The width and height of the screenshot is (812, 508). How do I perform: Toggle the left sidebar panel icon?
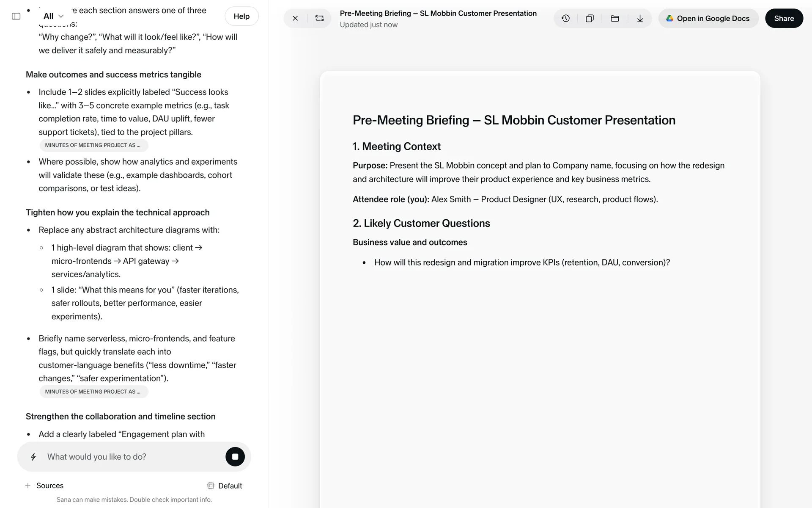[16, 17]
